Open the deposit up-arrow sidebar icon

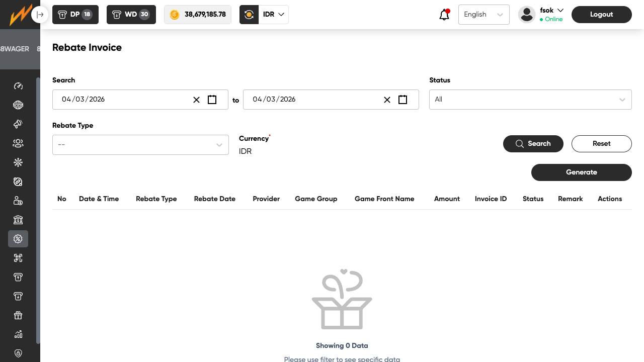point(18,277)
